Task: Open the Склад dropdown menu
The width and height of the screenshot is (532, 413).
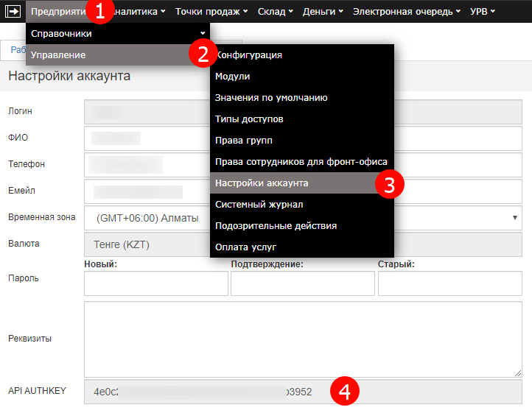Action: point(275,11)
